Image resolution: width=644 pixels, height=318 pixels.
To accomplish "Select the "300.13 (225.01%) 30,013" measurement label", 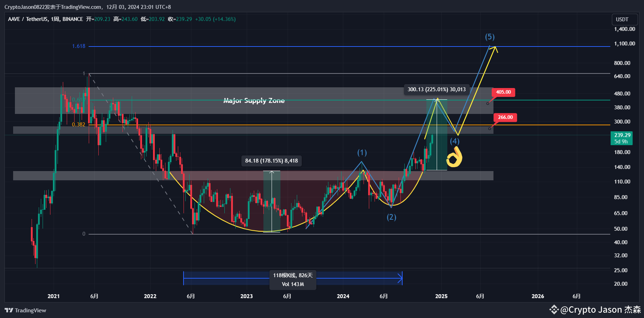I will (x=437, y=89).
